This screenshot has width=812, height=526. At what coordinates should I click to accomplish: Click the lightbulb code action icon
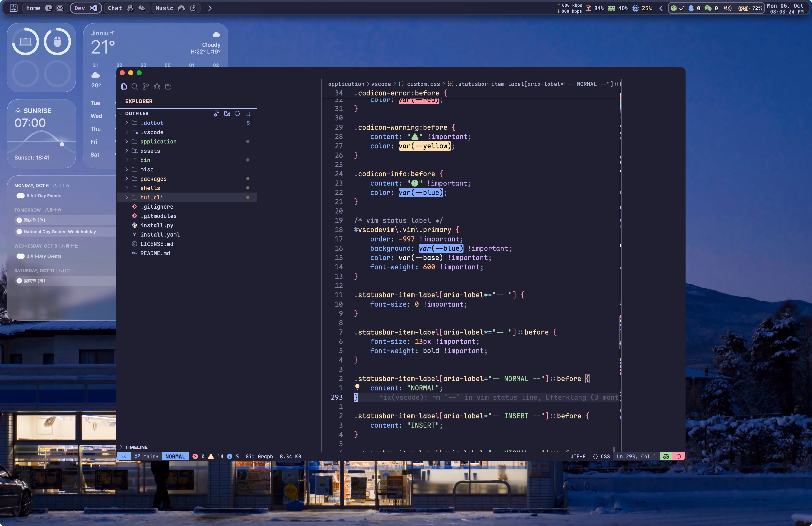point(357,387)
